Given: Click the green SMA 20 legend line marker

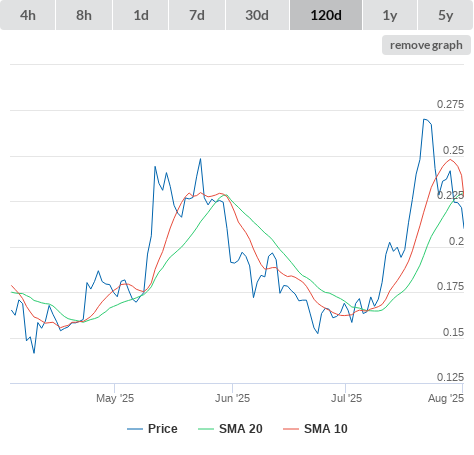Looking at the screenshot, I should tap(206, 429).
